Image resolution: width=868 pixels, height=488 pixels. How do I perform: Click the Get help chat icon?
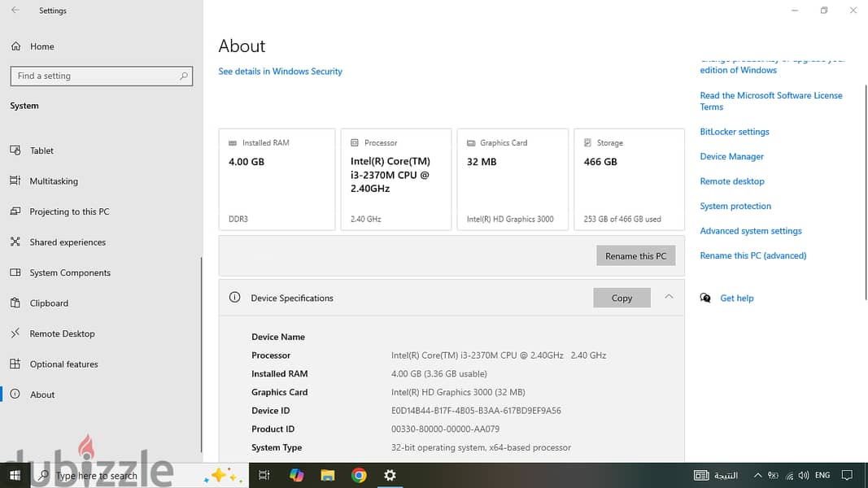click(x=705, y=298)
